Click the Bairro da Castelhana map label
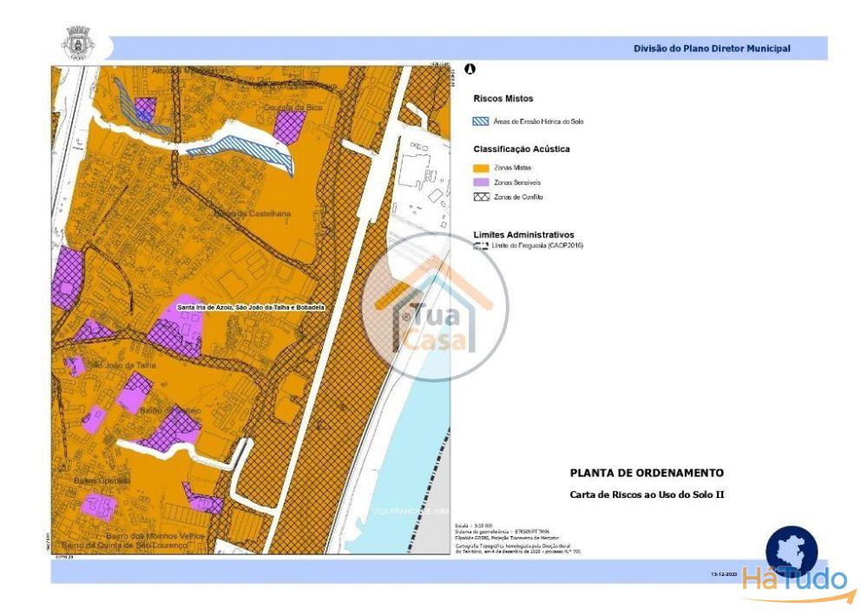 click(253, 213)
